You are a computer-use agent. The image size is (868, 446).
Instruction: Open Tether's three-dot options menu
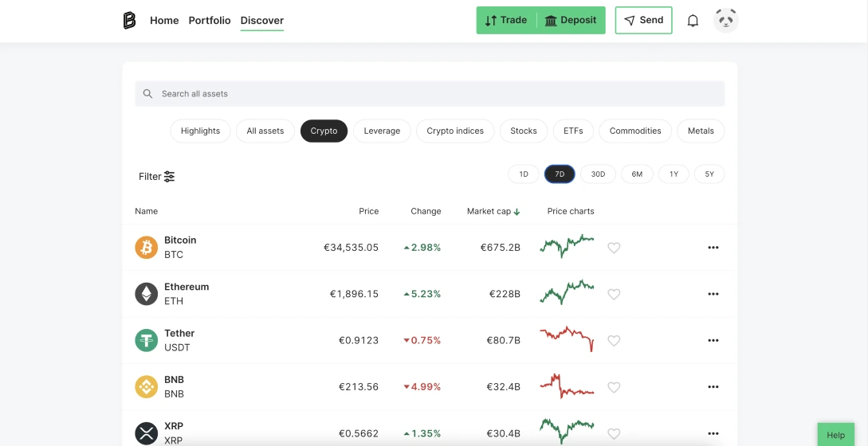713,340
